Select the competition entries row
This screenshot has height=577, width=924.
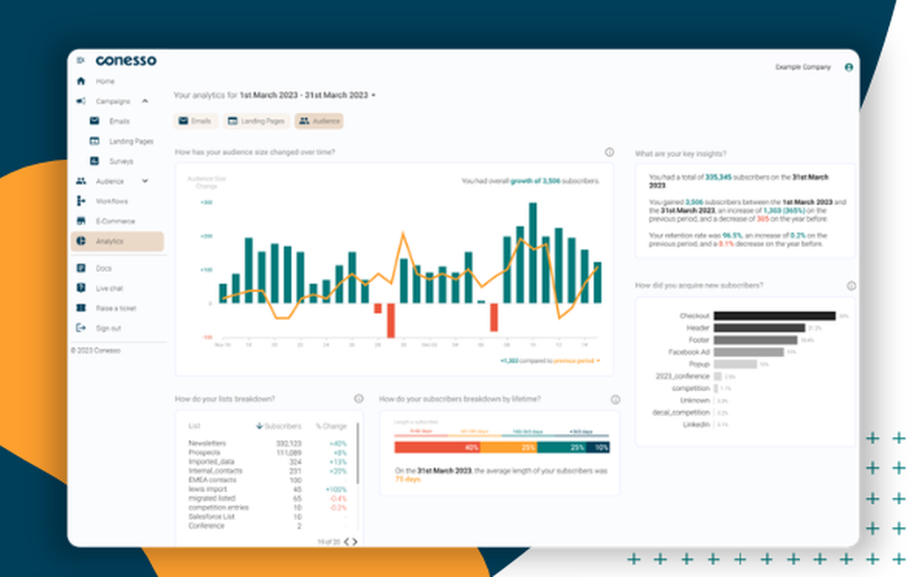[268, 508]
